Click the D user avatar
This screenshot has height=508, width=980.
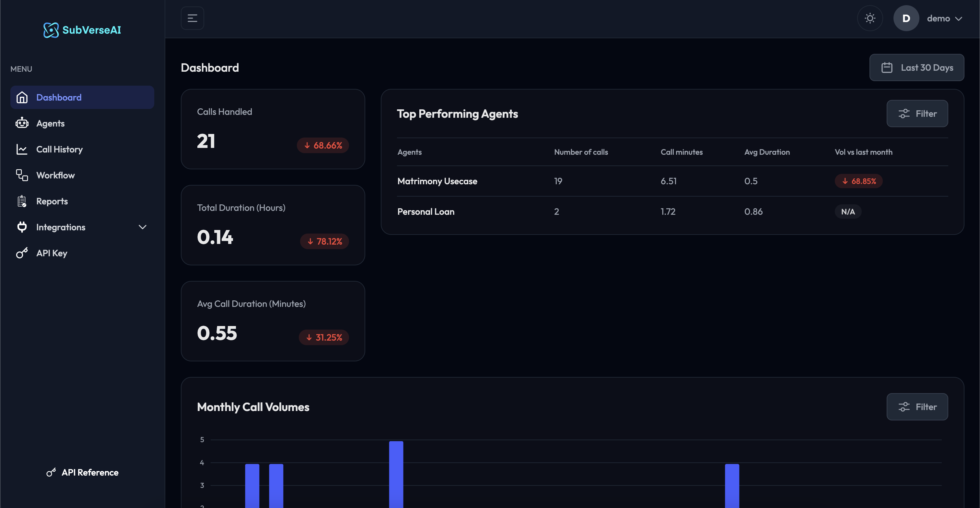click(906, 18)
